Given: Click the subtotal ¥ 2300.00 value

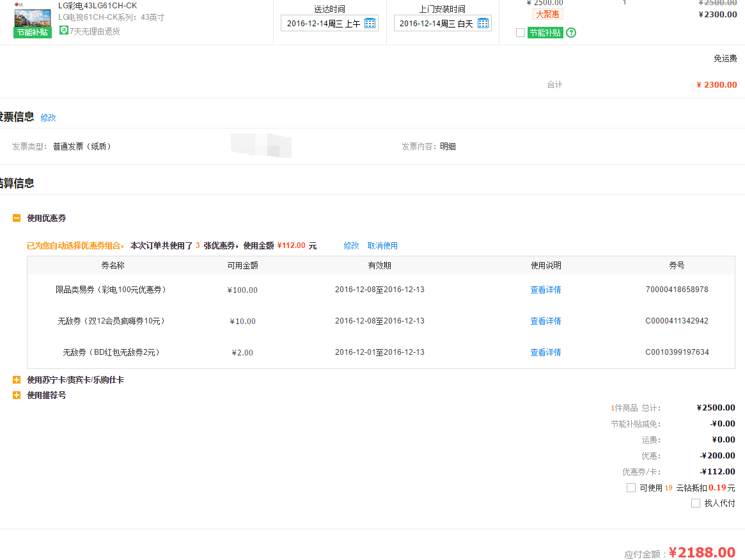Looking at the screenshot, I should [x=716, y=85].
